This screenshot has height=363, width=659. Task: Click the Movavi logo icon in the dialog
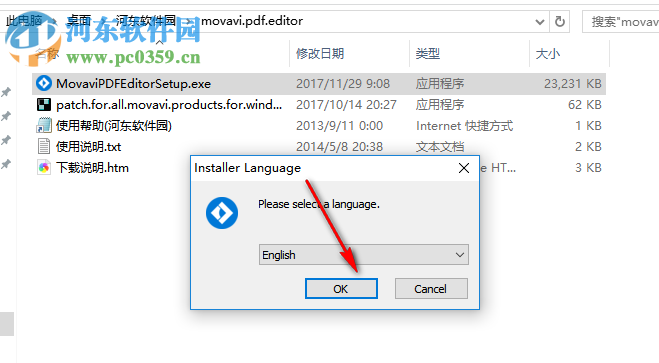(222, 213)
